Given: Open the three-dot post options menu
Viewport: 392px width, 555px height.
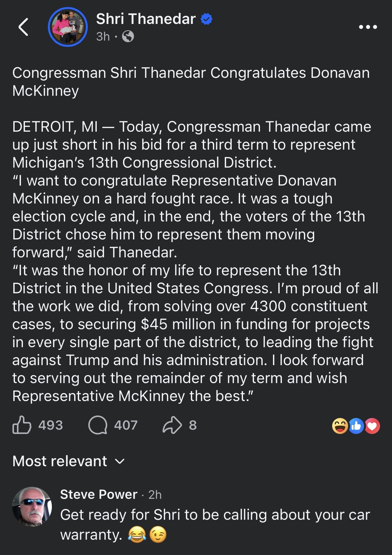Looking at the screenshot, I should [368, 27].
